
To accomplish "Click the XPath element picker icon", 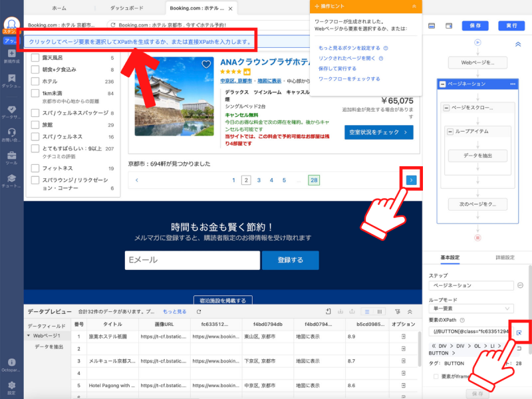I will point(519,333).
